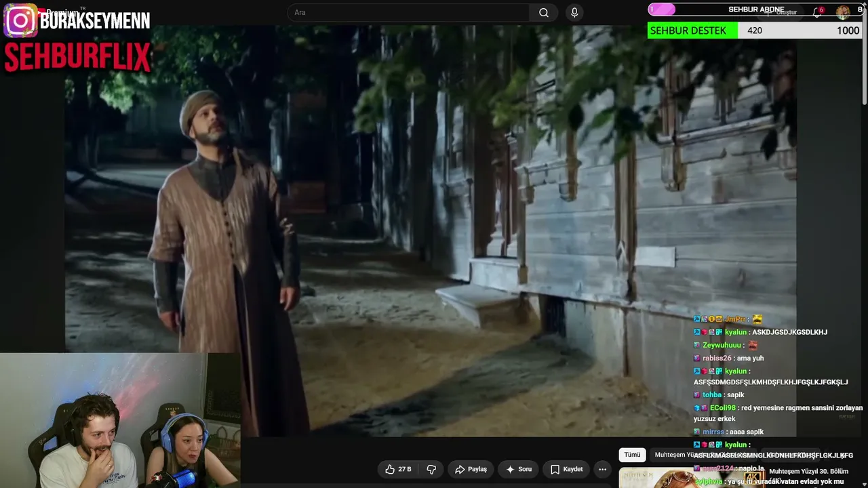868x488 pixels.
Task: Focus the 'Ara' search box
Action: point(409,13)
